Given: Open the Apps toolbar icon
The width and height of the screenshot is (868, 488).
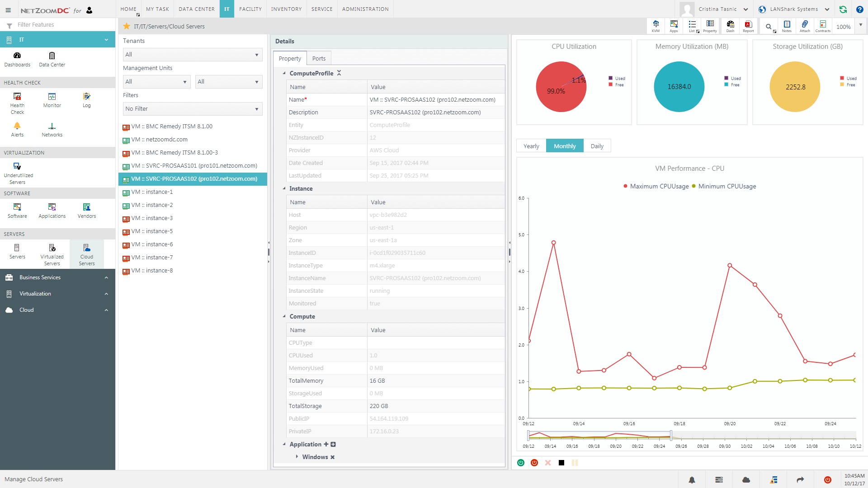Looking at the screenshot, I should pyautogui.click(x=674, y=26).
